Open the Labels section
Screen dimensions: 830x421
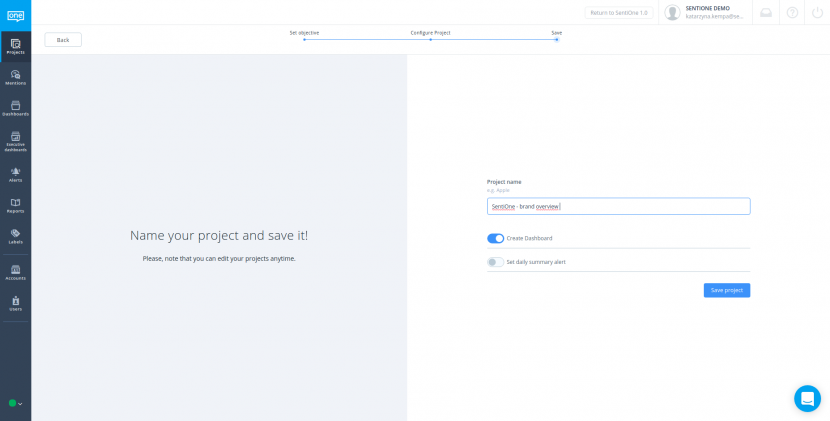15,236
